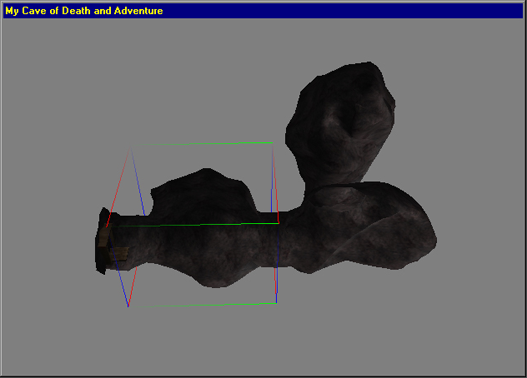Click the top-right corner of bounding box
Image resolution: width=527 pixels, height=378 pixels.
272,143
